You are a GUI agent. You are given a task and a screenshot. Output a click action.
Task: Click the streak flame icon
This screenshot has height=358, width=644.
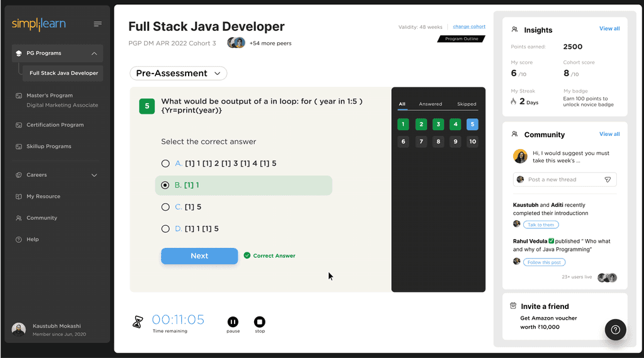pos(513,101)
